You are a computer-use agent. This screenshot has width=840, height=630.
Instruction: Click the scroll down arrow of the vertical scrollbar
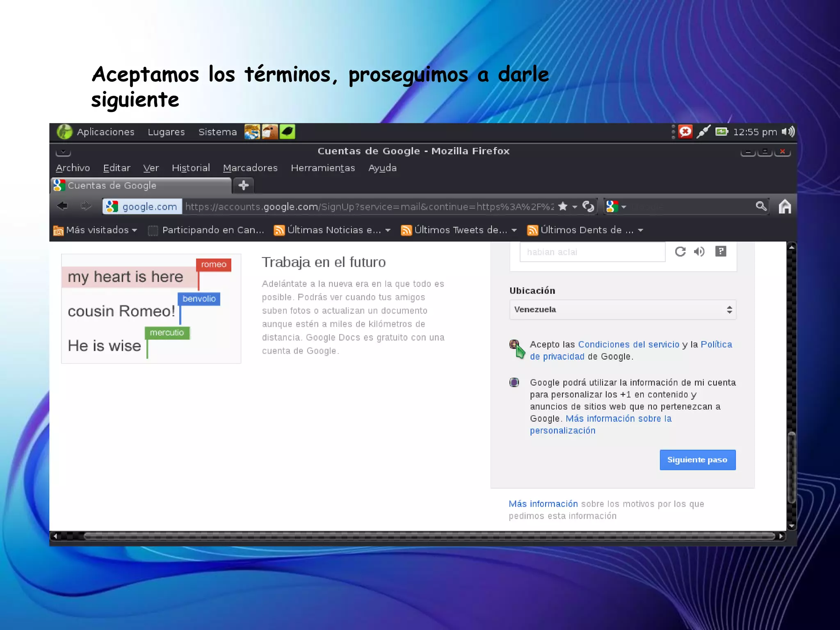792,526
